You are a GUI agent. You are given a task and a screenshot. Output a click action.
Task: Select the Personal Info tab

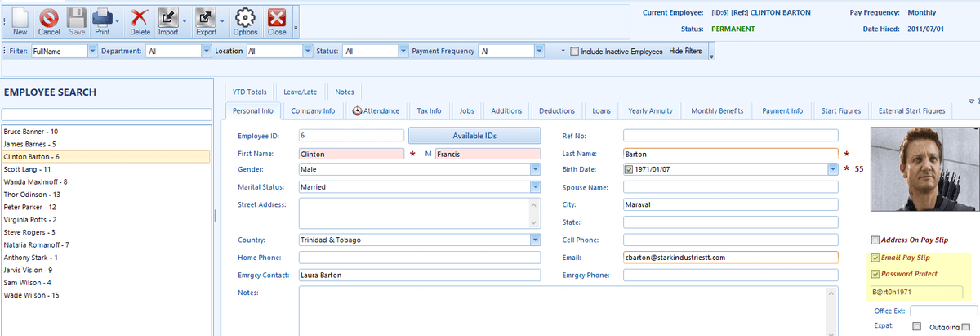click(252, 111)
